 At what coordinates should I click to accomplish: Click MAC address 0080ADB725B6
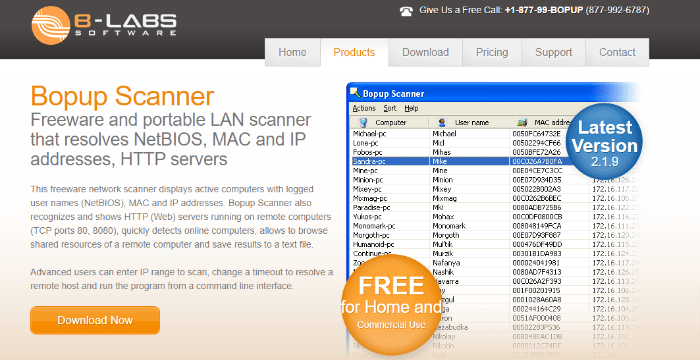click(x=537, y=207)
